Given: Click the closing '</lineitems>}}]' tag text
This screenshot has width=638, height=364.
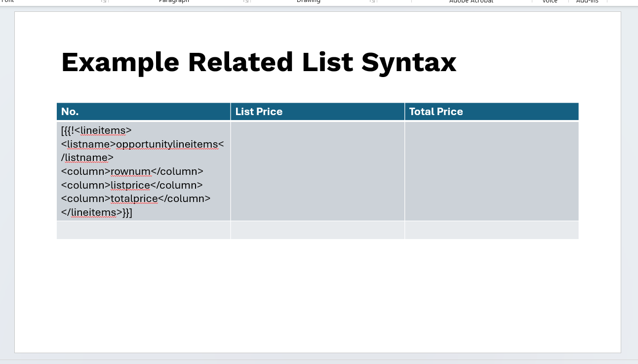Looking at the screenshot, I should [97, 212].
